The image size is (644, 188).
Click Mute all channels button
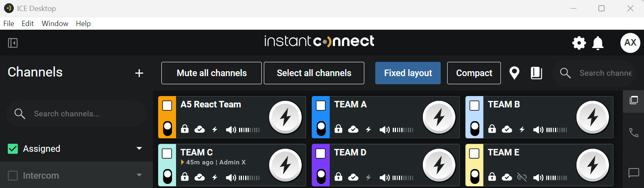[x=211, y=73]
